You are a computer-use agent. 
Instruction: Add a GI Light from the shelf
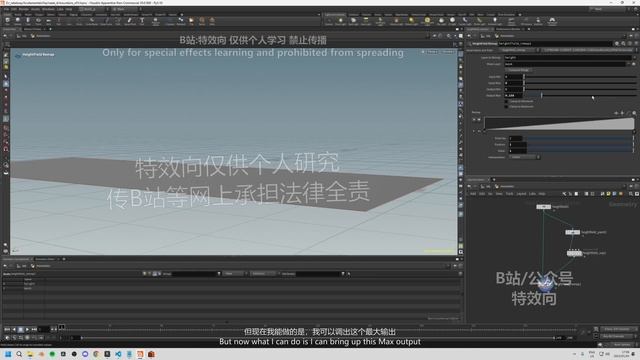[x=452, y=21]
